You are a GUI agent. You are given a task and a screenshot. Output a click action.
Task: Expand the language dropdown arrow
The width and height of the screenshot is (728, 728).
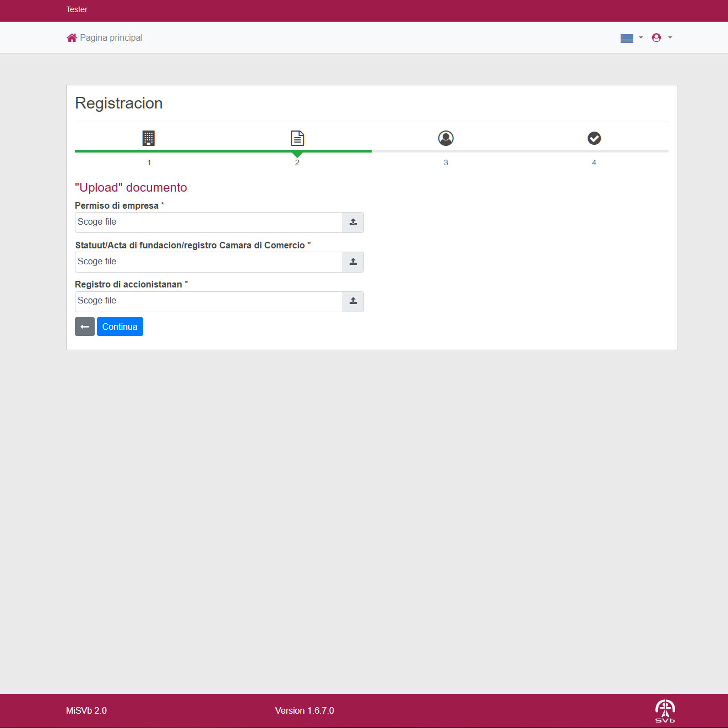pos(641,38)
